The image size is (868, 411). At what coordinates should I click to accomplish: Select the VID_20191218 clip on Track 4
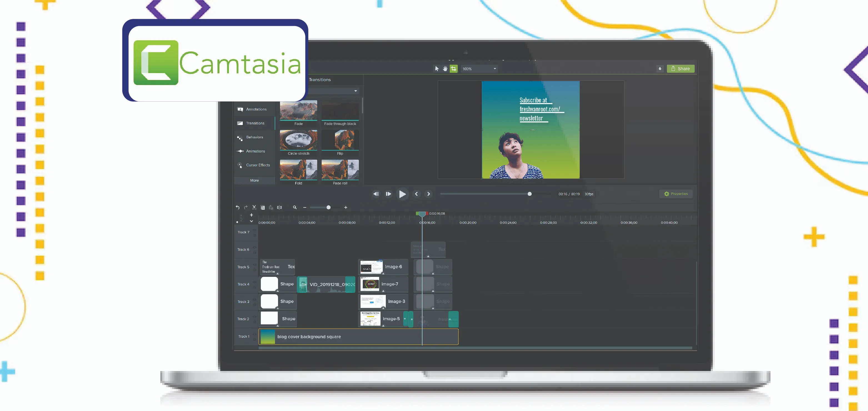pos(326,284)
